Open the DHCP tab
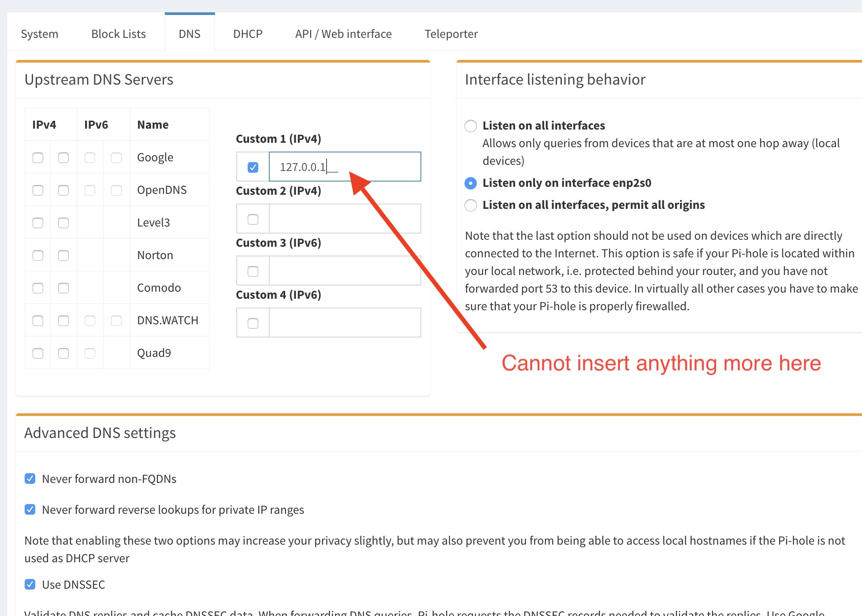Viewport: 862px width, 616px height. click(x=248, y=34)
